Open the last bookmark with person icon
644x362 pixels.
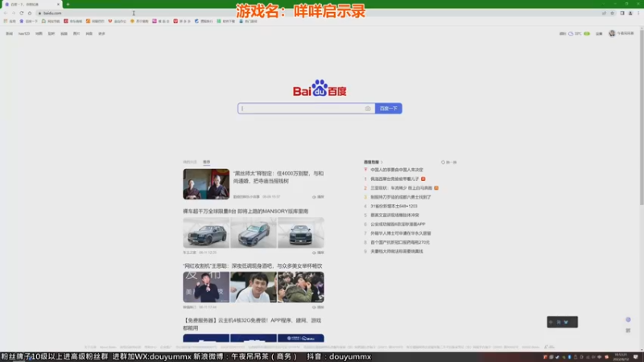(248, 21)
